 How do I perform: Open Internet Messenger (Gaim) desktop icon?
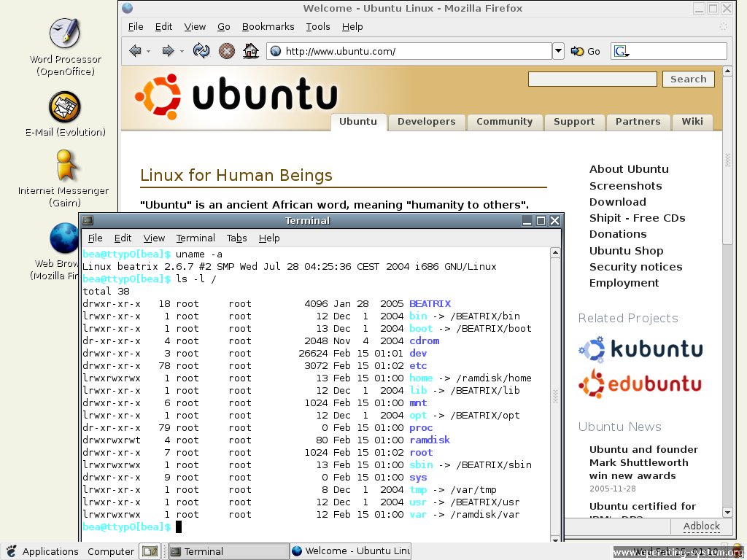(66, 166)
